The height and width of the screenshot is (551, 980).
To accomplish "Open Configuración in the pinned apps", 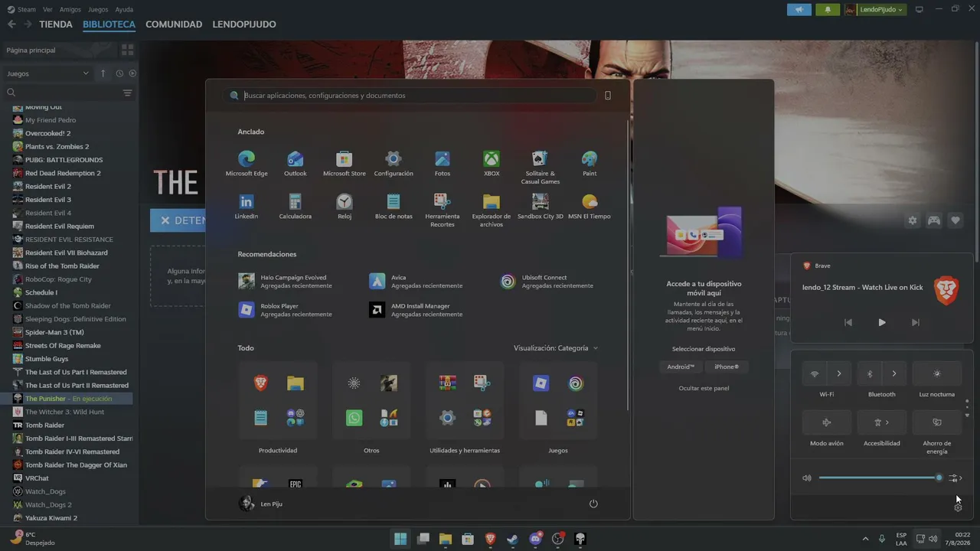I will (x=394, y=164).
